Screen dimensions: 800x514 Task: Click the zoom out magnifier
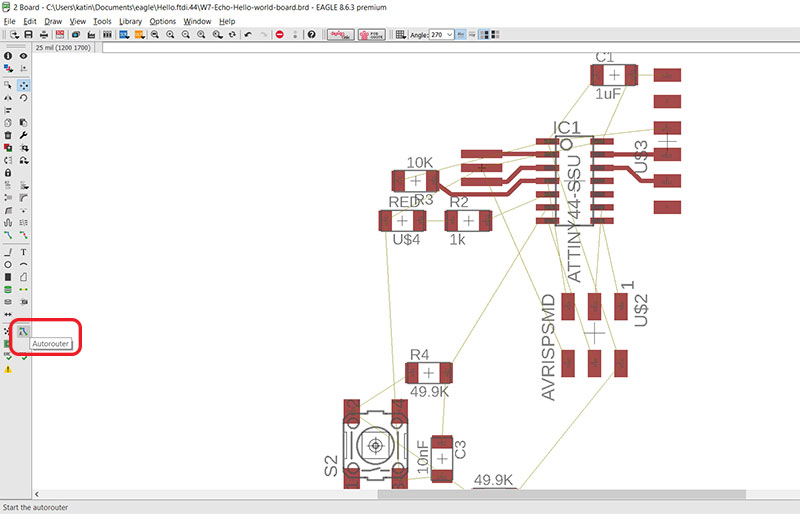point(186,35)
